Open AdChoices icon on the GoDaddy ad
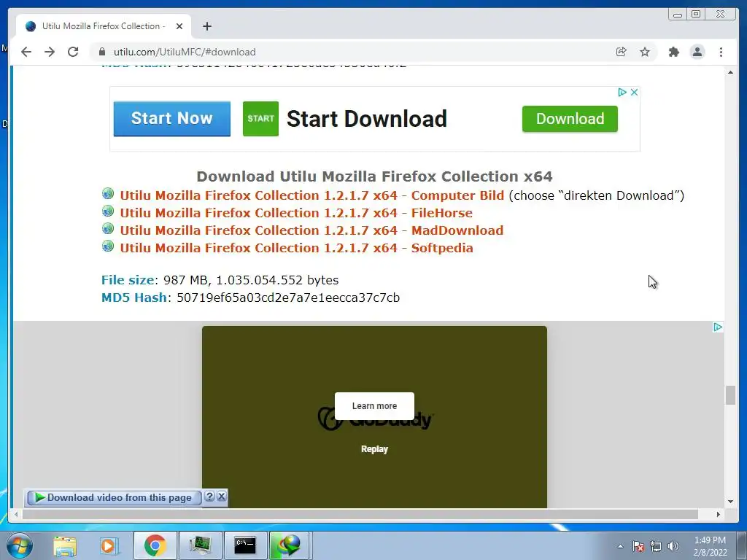The height and width of the screenshot is (560, 747). 718,327
